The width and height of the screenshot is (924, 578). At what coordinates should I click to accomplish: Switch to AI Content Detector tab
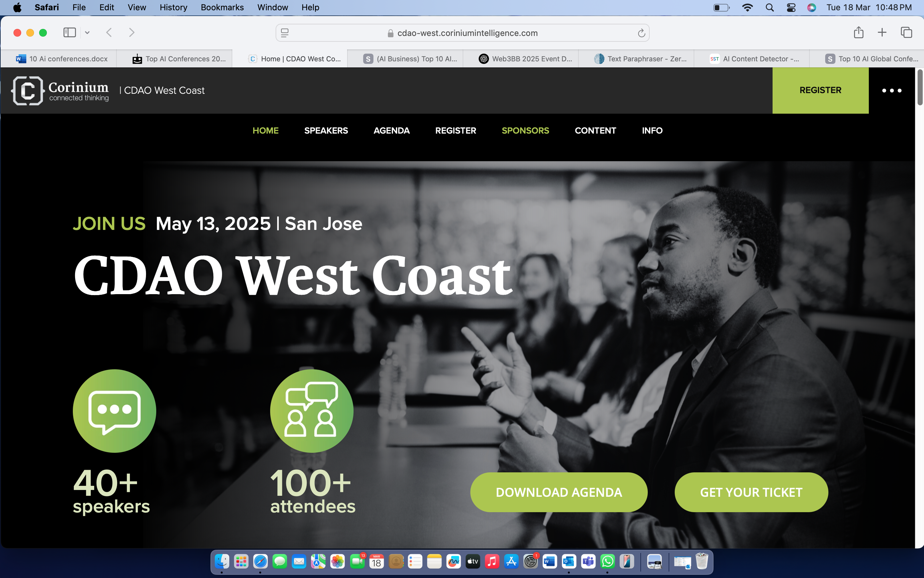pos(752,59)
